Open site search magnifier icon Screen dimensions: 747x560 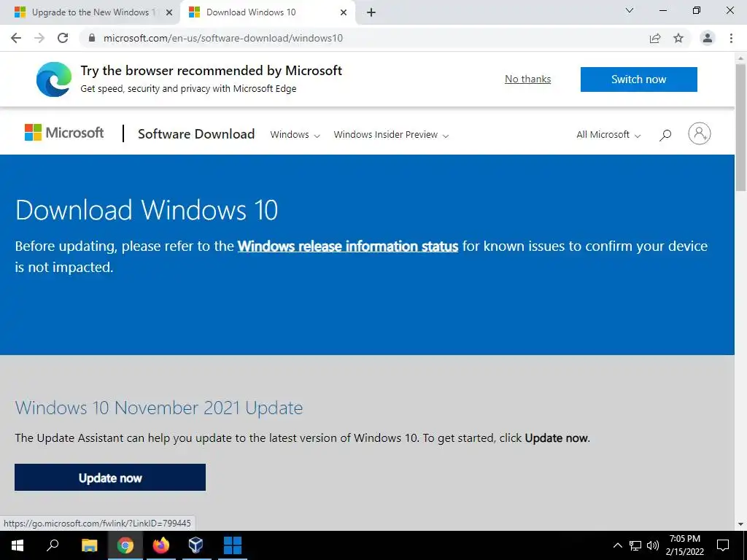coord(665,135)
